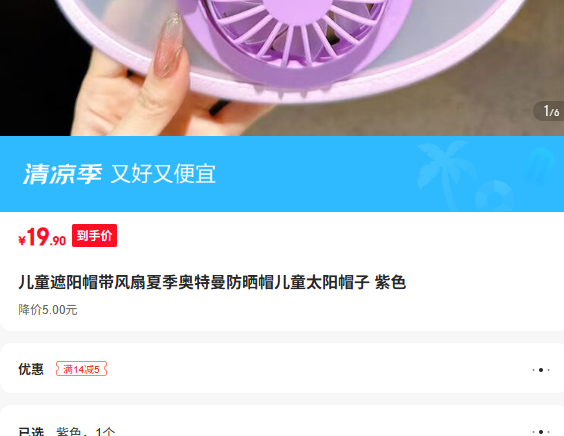Expand the 已选 selection label
The height and width of the screenshot is (436, 564).
tap(31, 431)
